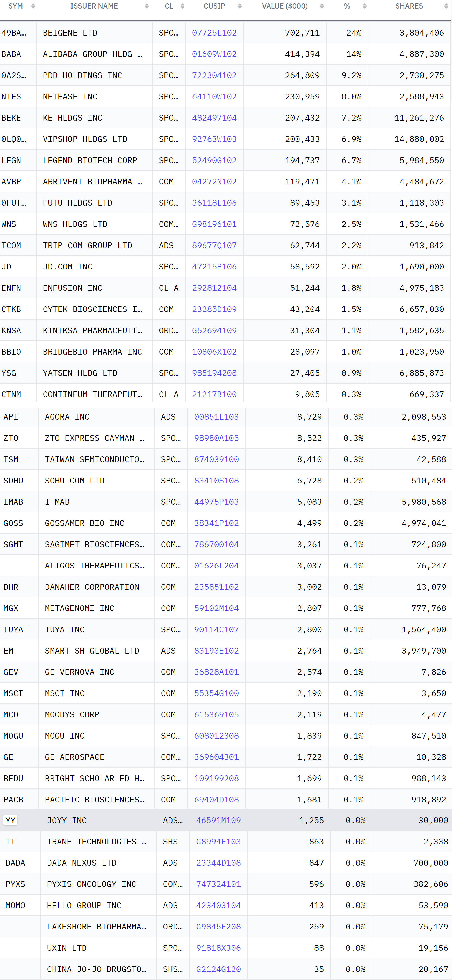Click the ISSUER NAME column header
The width and height of the screenshot is (452, 980).
pos(94,6)
